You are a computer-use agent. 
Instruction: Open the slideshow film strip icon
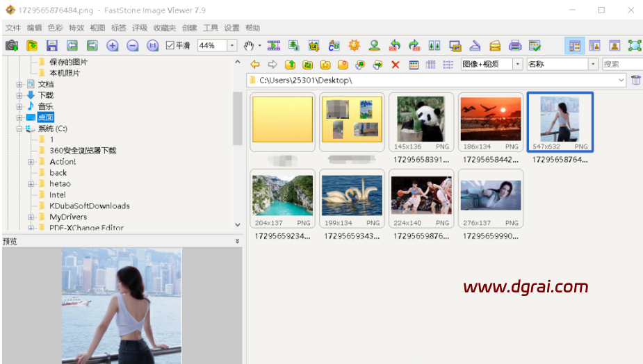point(274,46)
